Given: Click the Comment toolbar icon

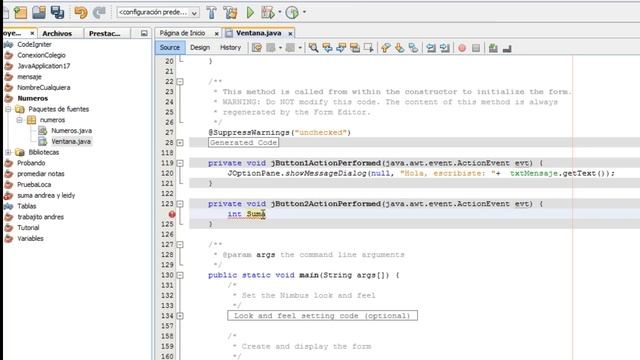Looking at the screenshot, I should (493, 48).
